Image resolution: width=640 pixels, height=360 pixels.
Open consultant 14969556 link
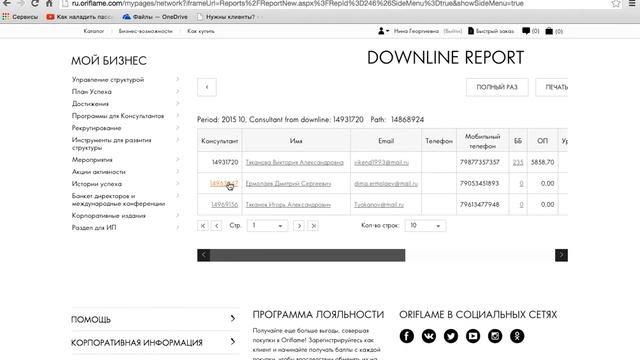point(224,204)
